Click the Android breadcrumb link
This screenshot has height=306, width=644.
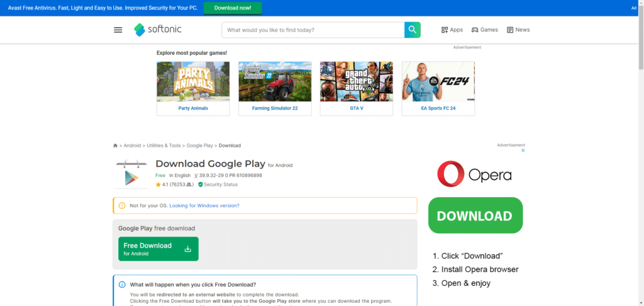[132, 145]
